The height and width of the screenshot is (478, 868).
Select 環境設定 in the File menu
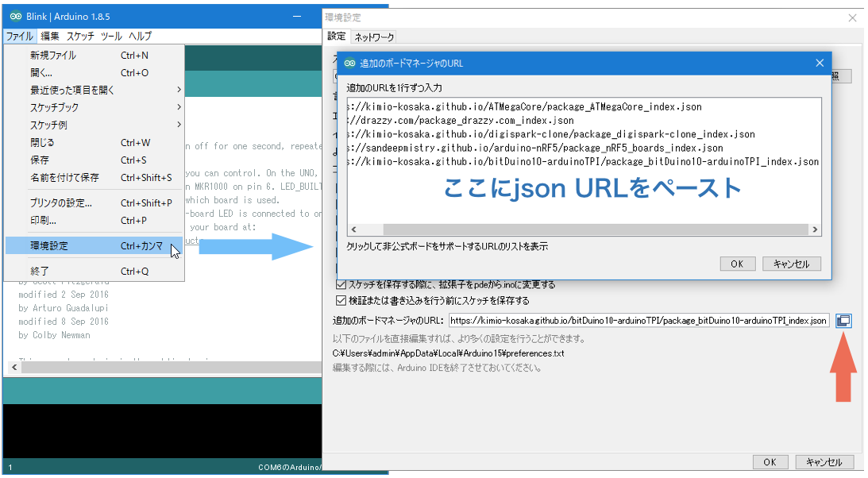tap(95, 245)
